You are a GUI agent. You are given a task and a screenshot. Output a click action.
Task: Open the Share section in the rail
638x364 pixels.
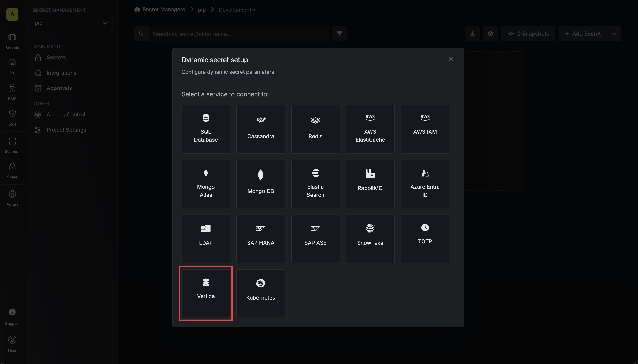(x=12, y=171)
